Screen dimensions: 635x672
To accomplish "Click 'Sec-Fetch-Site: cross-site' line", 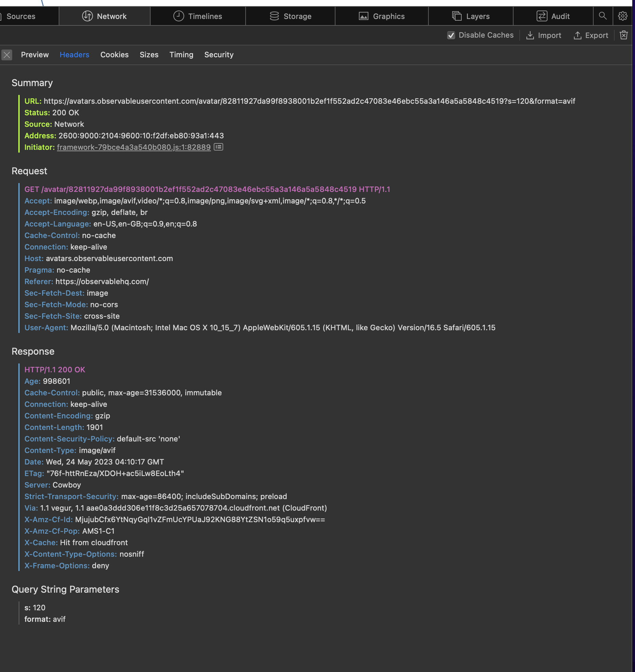I will [72, 316].
